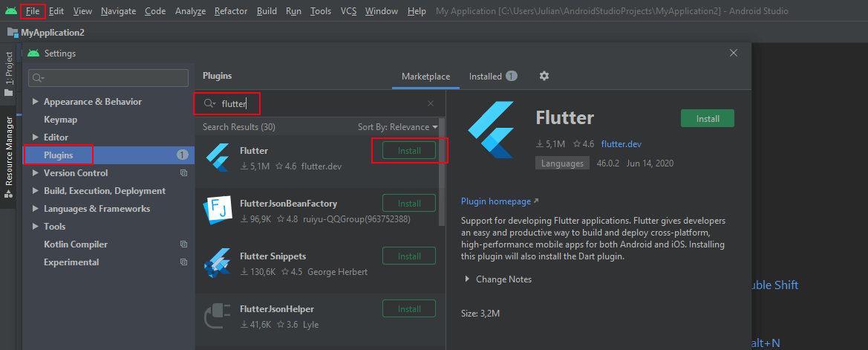
Task: Expand Build, Execution, Deployment node
Action: click(x=34, y=191)
